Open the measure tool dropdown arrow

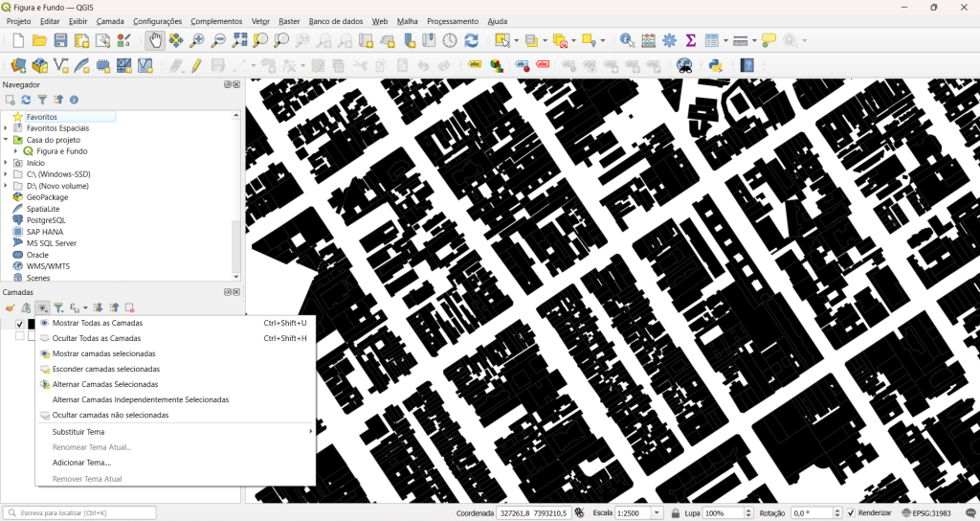pyautogui.click(x=754, y=40)
